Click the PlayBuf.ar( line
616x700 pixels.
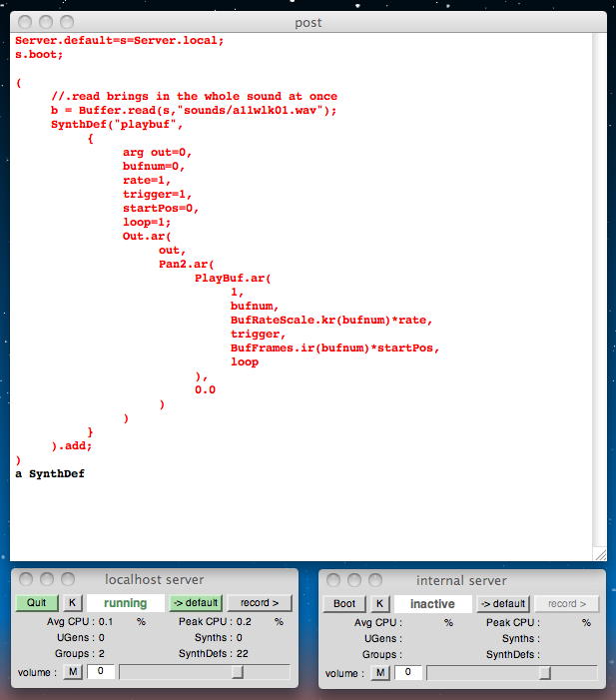coord(233,279)
